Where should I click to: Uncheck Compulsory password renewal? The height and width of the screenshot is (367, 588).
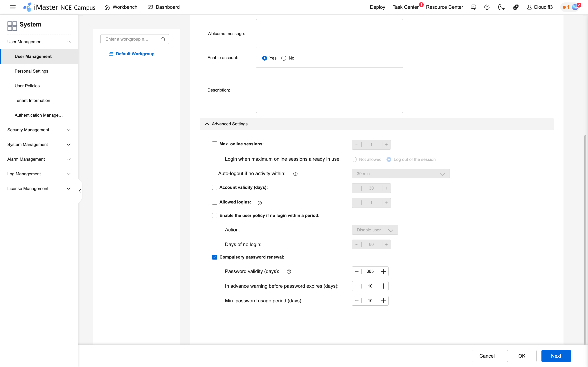tap(215, 257)
